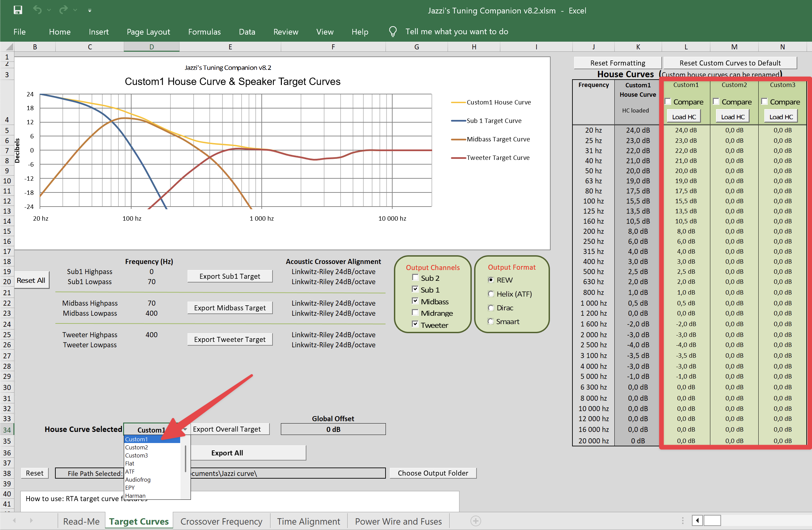The image size is (812, 530).
Task: Switch to the Crossover Frequency sheet
Action: (221, 521)
